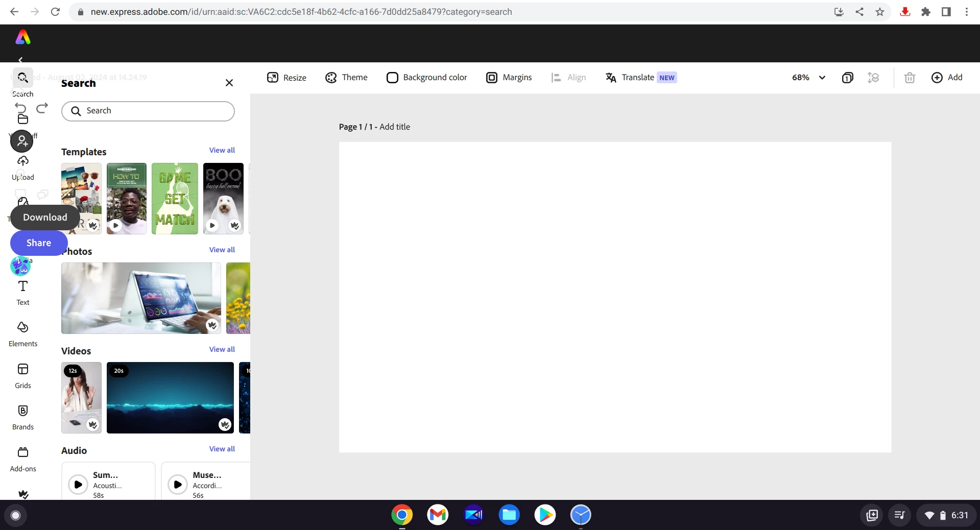View all Photos
The height and width of the screenshot is (530, 980).
pos(222,250)
